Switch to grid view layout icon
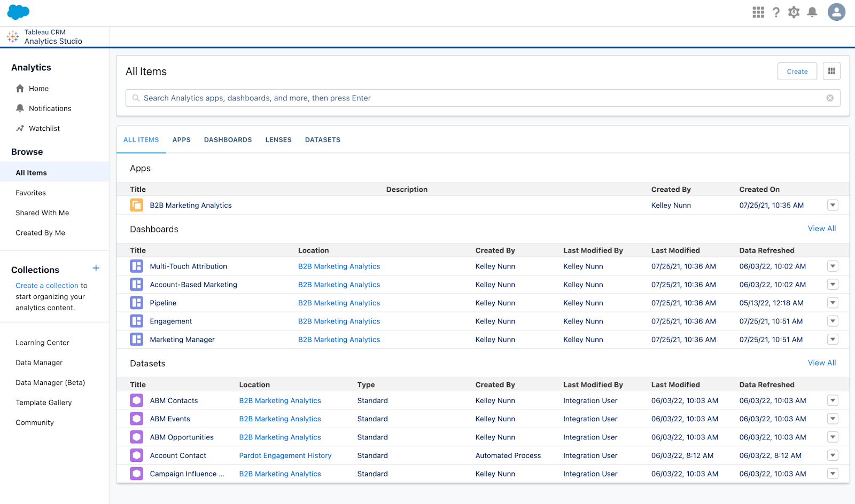This screenshot has height=504, width=855. point(831,71)
